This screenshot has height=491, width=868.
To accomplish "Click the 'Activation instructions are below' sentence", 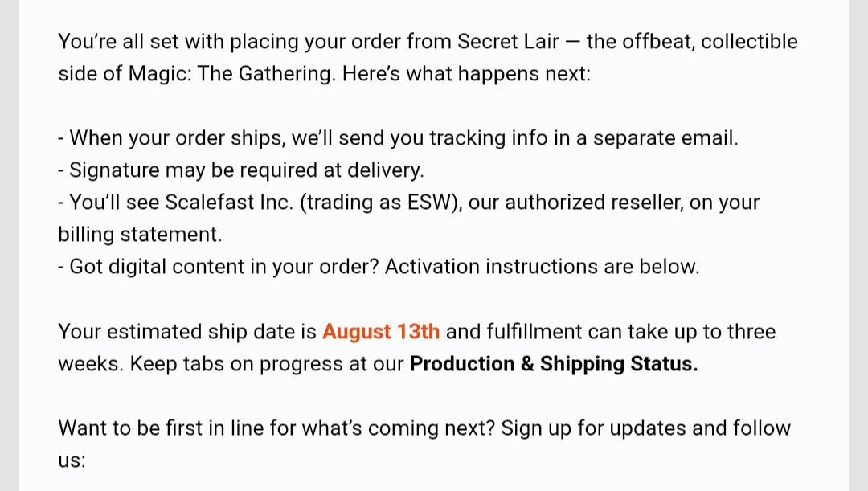I will 542,267.
